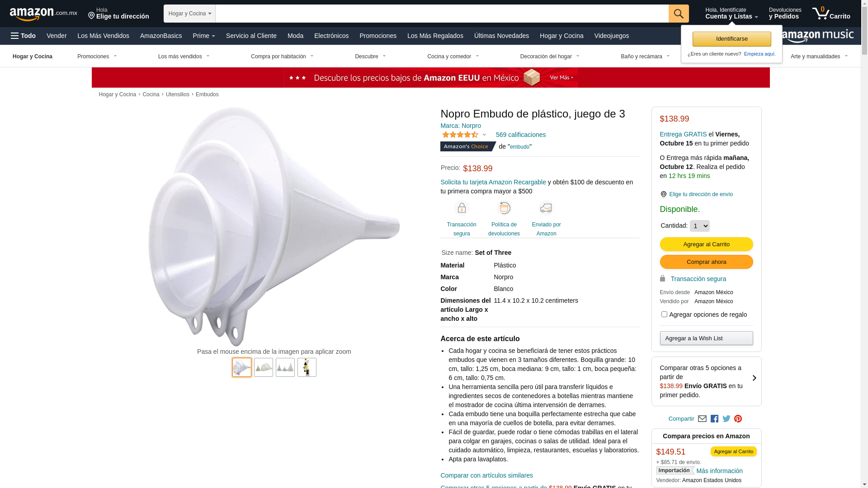Click the Enviado por Amazon truck icon
This screenshot has width=868, height=488.
point(546,208)
